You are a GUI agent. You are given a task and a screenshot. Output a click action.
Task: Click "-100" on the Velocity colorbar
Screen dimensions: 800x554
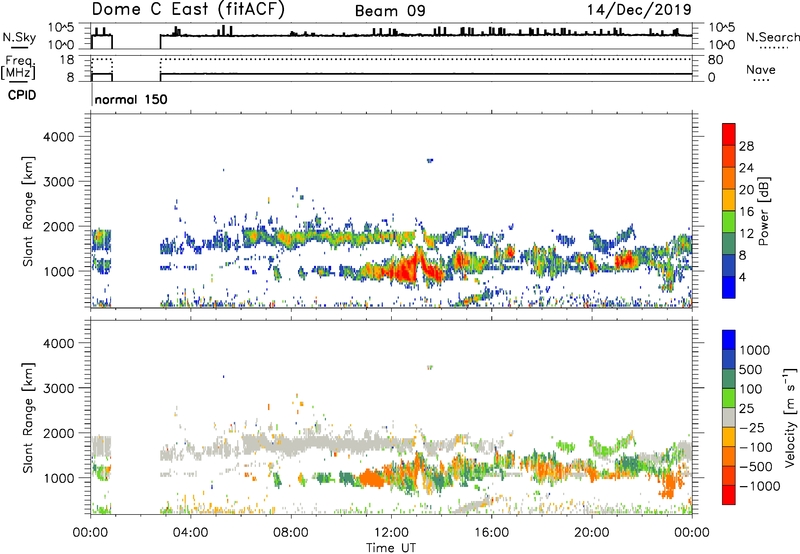click(x=756, y=447)
